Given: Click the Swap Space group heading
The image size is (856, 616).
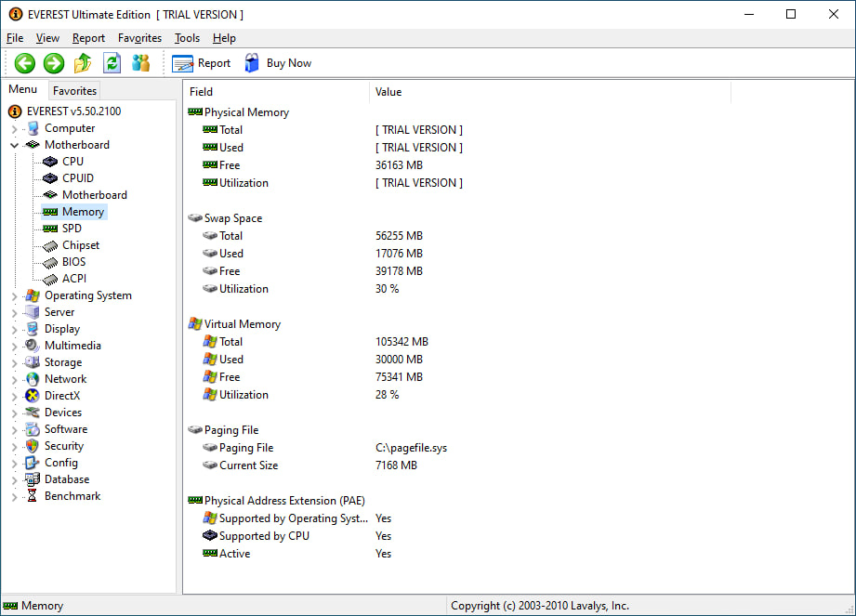Looking at the screenshot, I should [x=233, y=218].
